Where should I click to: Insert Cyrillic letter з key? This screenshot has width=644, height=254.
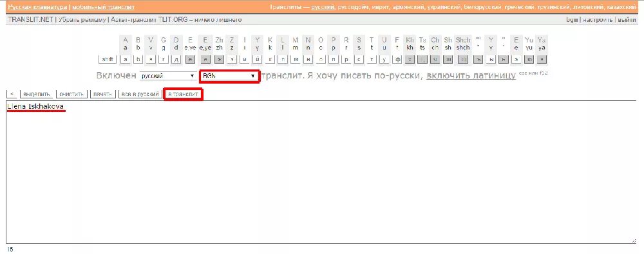pos(232,59)
